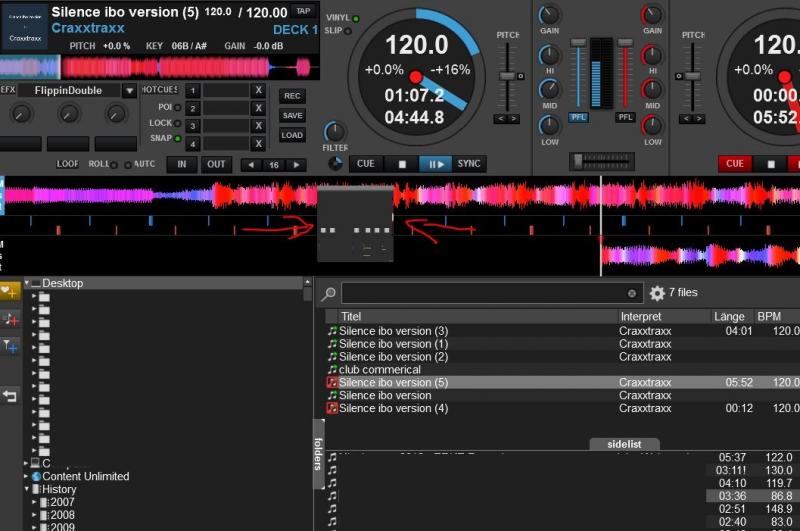This screenshot has height=531, width=800.
Task: Click the REC hotcue button
Action: tap(292, 96)
